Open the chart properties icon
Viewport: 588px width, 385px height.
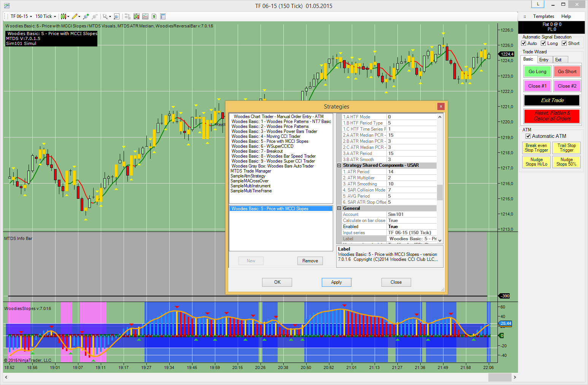tap(163, 16)
